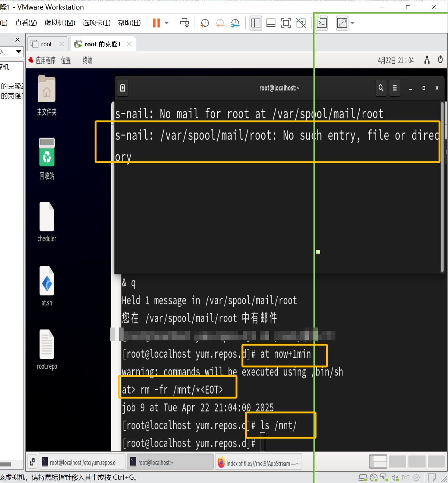Toggle the thumbnail bar view

(271, 23)
